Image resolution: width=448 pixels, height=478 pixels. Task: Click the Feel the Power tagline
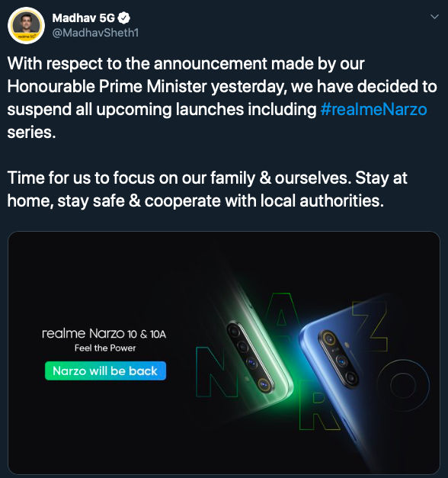(x=105, y=348)
